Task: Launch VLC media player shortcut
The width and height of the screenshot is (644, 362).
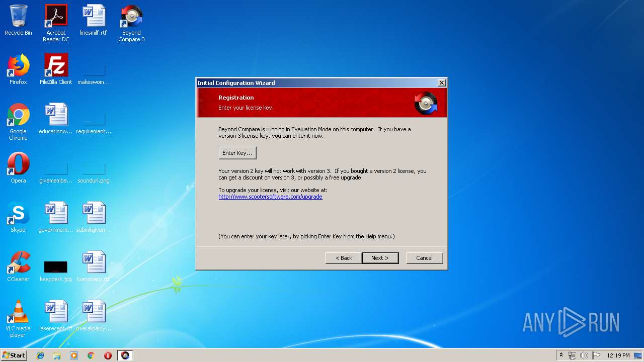Action: click(18, 318)
